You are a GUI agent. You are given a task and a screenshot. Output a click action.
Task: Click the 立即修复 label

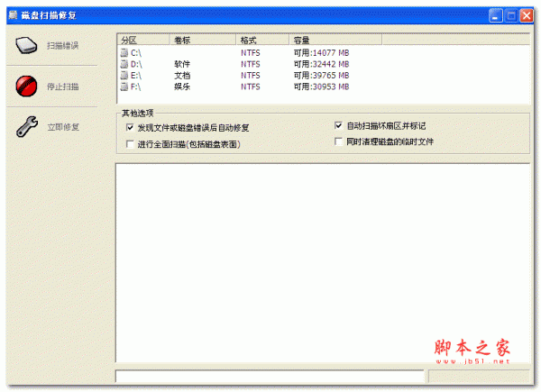(x=63, y=127)
